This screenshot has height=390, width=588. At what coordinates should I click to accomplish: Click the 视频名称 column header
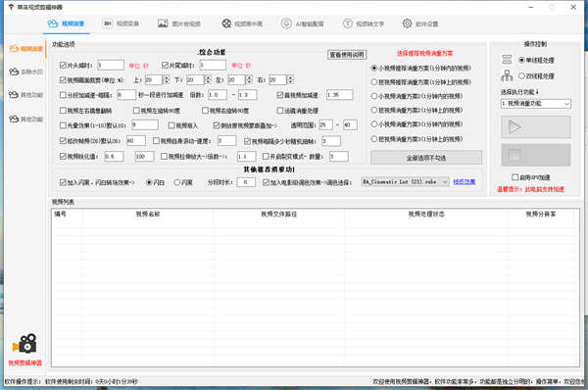[148, 215]
